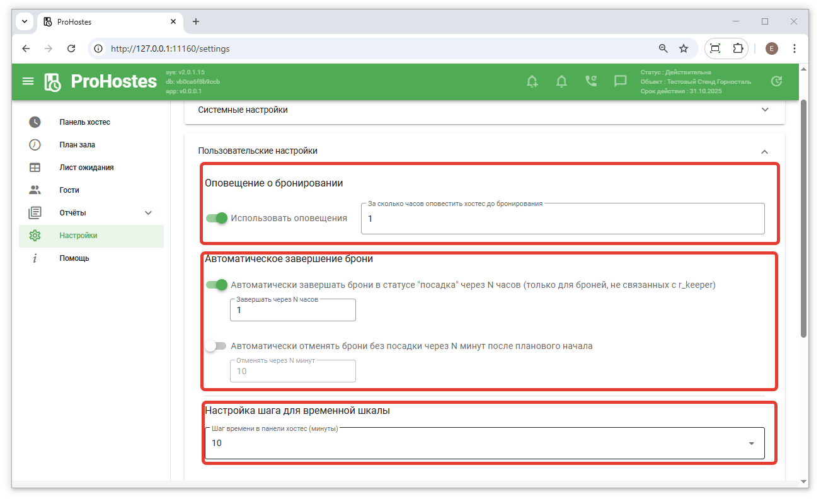This screenshot has height=504, width=821.
Task: Expand the 'Отчёты' sidebar submenu
Action: point(148,213)
